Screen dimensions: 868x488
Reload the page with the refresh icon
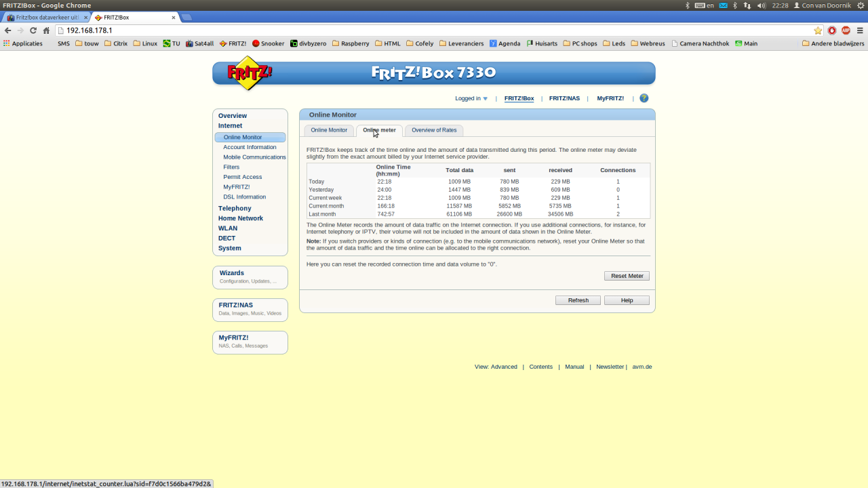click(x=33, y=30)
